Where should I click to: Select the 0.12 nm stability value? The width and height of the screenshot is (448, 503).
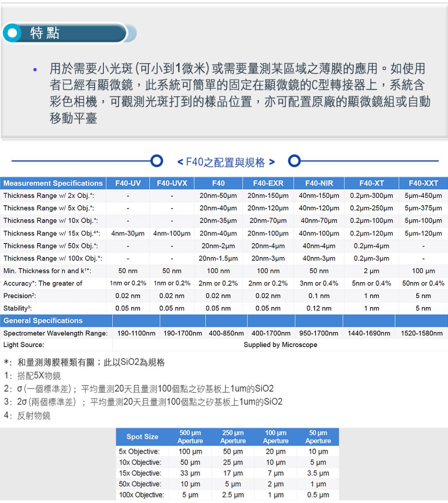pyautogui.click(x=319, y=309)
